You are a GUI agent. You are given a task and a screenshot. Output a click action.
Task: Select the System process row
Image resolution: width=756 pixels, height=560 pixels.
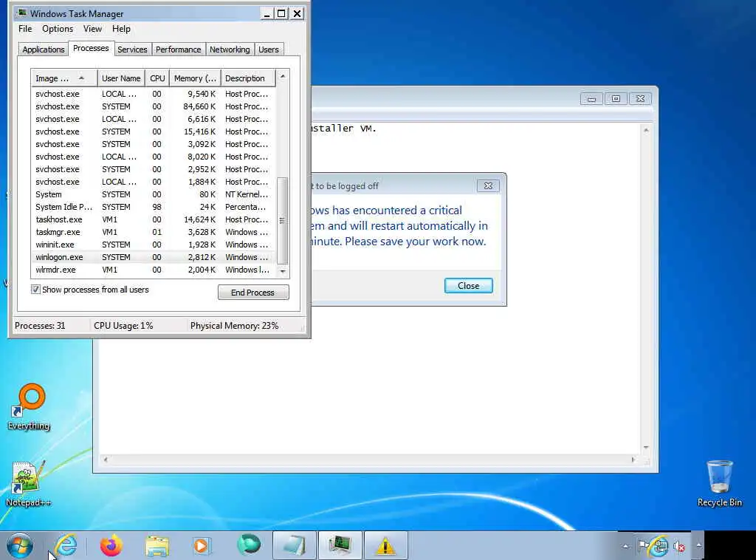154,194
